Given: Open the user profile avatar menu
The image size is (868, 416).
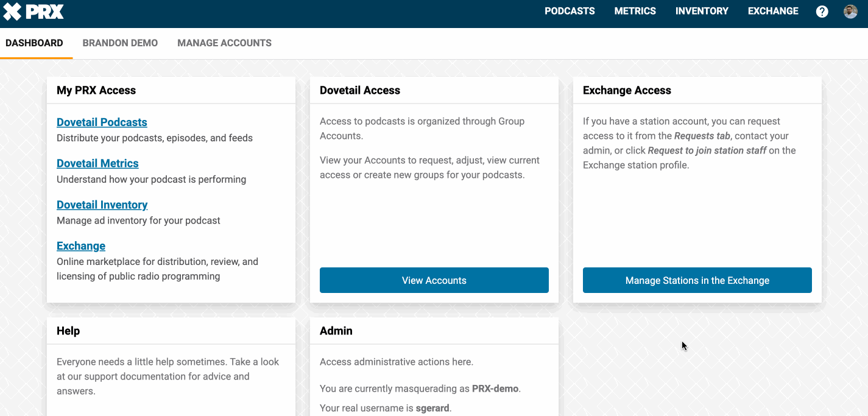Looking at the screenshot, I should tap(850, 12).
